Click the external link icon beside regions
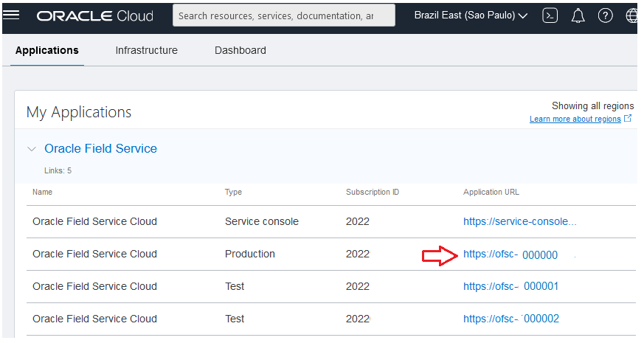 click(628, 118)
